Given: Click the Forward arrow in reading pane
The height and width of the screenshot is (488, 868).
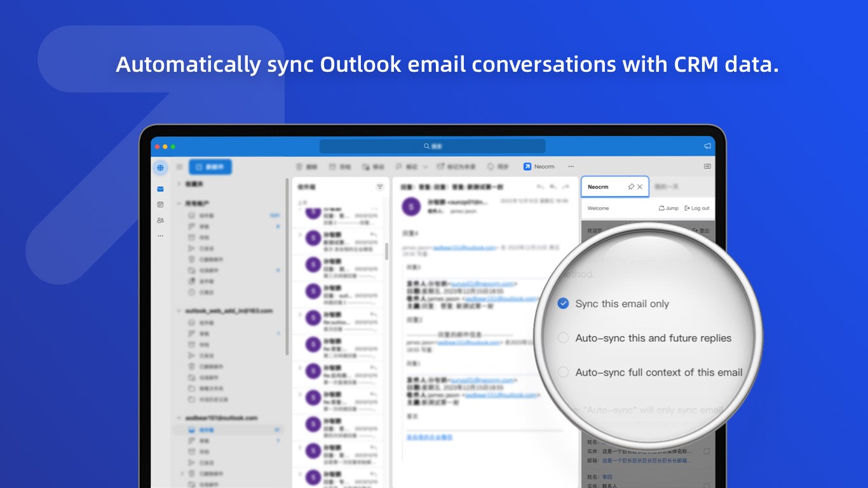Looking at the screenshot, I should coord(566,187).
